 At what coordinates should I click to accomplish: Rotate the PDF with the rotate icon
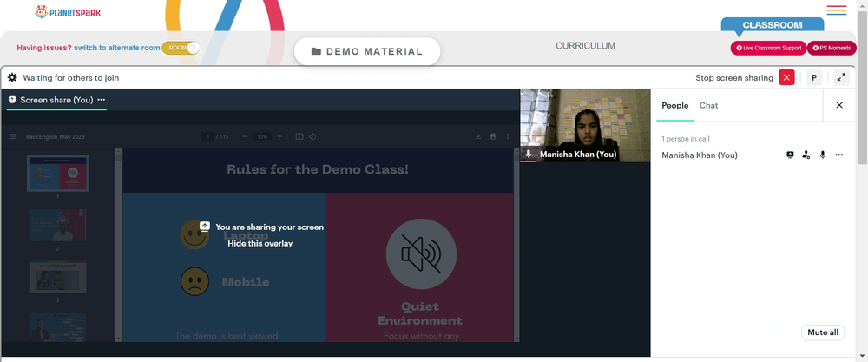click(312, 136)
